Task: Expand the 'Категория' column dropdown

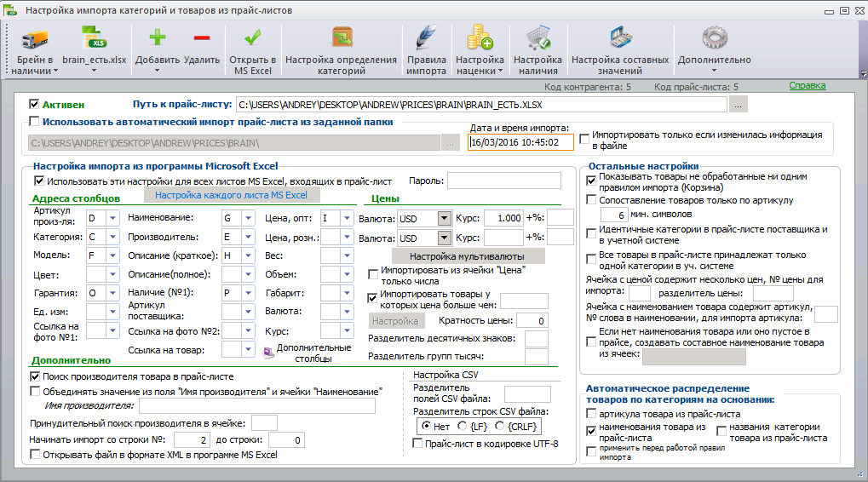Action: pos(113,237)
